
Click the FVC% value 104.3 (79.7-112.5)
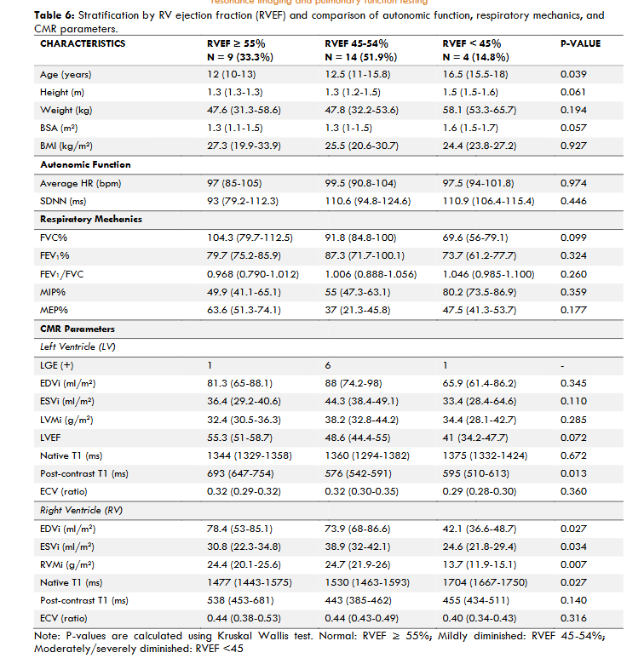click(x=244, y=237)
